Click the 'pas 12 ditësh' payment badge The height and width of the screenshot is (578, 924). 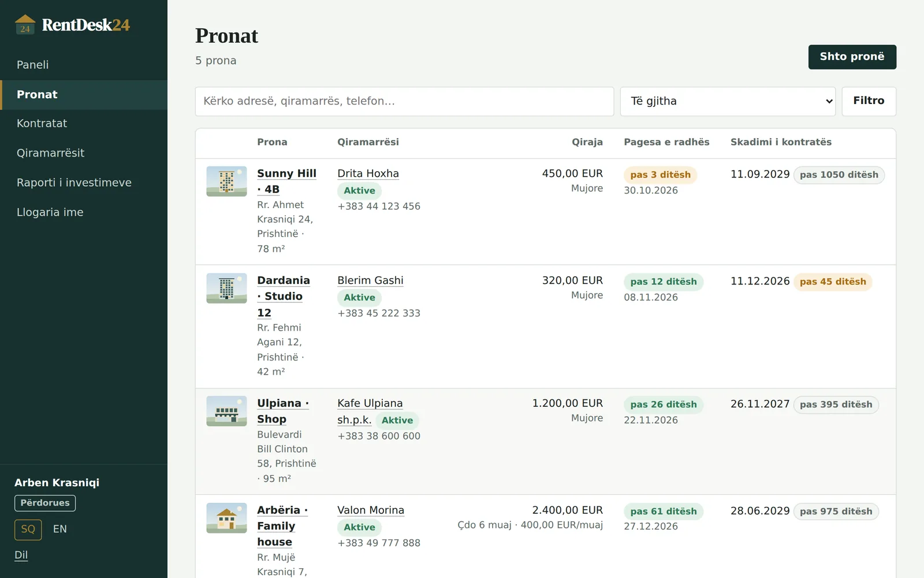tap(664, 282)
